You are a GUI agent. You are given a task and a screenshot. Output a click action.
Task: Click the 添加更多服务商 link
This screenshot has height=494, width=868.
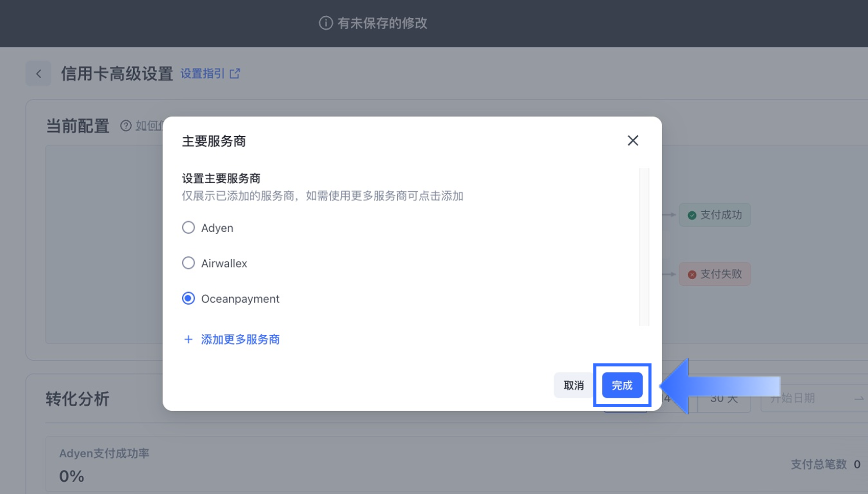tap(240, 339)
